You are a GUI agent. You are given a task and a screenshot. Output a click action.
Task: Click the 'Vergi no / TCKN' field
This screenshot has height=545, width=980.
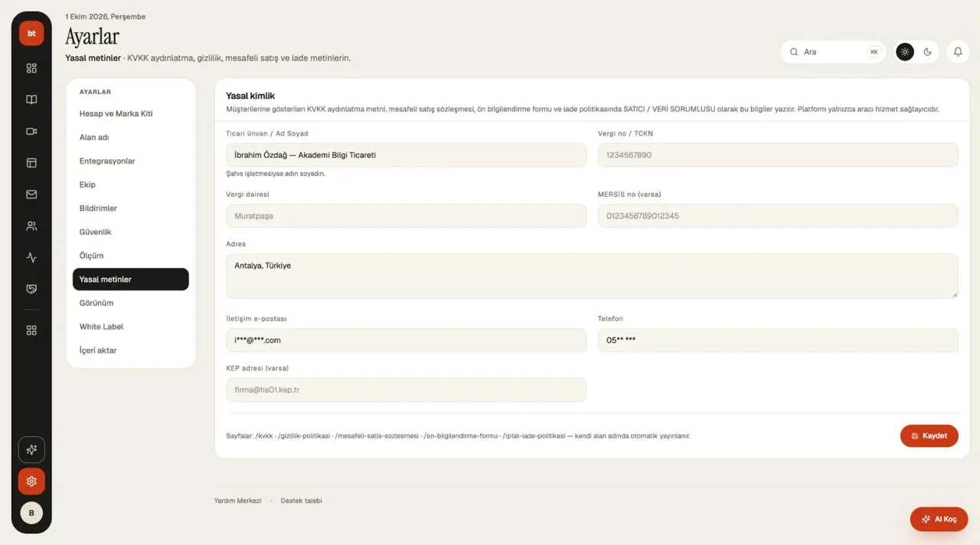click(778, 155)
